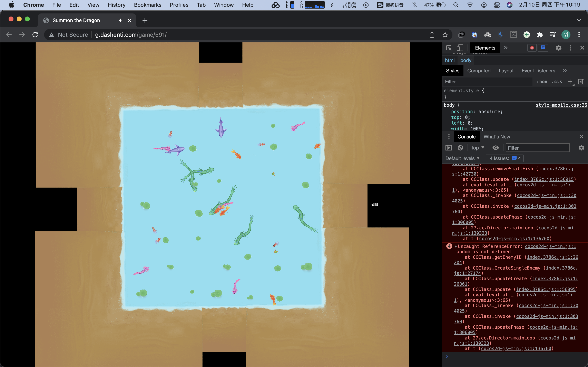Image resolution: width=588 pixels, height=367 pixels.
Task: Click the style-mobile.css:26 link
Action: click(561, 105)
